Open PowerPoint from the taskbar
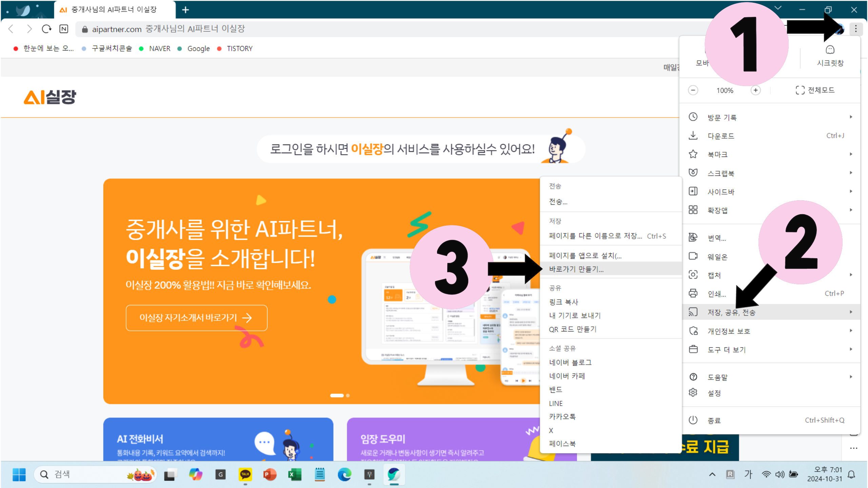868x488 pixels. click(x=270, y=474)
